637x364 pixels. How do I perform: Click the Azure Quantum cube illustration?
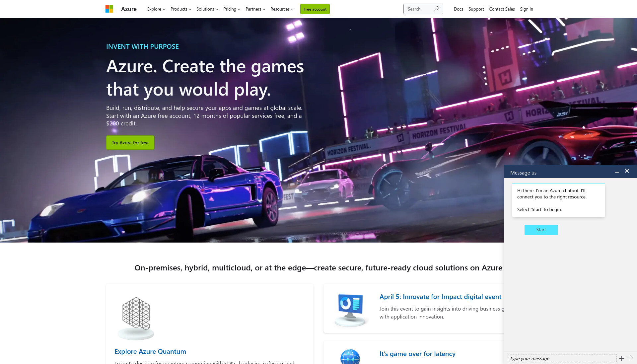coord(136,318)
